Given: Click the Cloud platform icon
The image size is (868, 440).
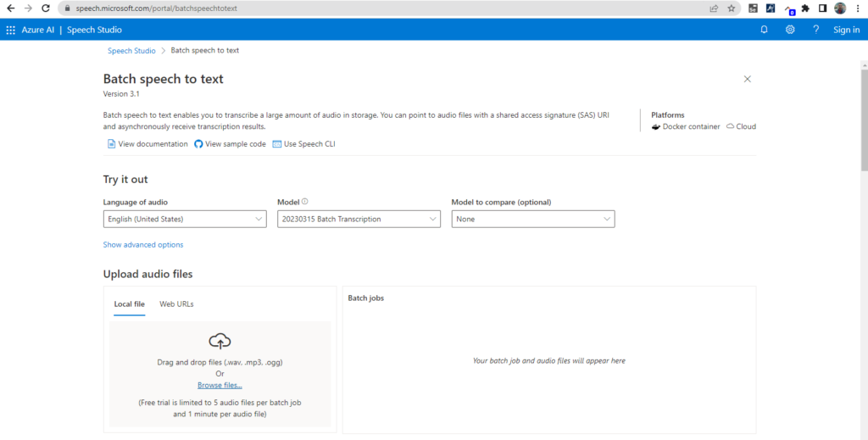Looking at the screenshot, I should 730,126.
